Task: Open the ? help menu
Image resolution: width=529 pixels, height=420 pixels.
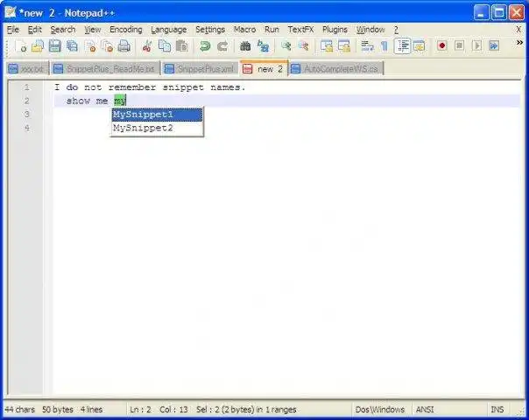Action: [396, 30]
